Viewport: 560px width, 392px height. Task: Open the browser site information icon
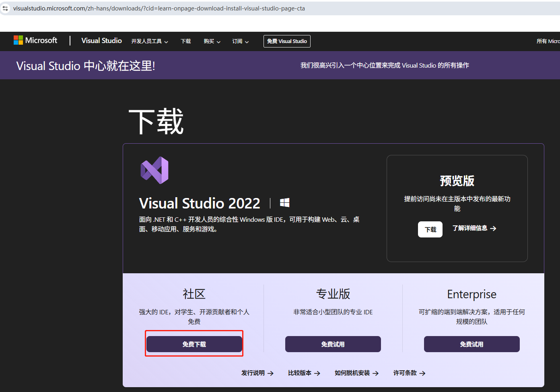click(x=5, y=8)
